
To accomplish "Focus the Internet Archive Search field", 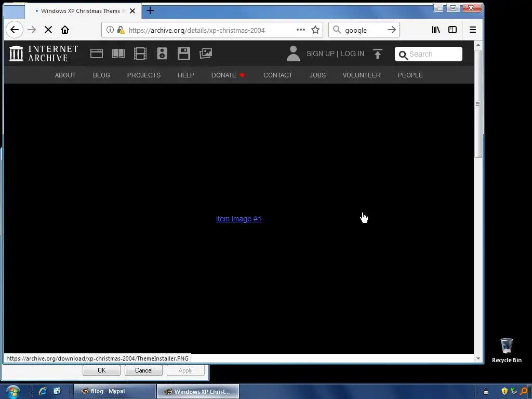I will coord(429,54).
